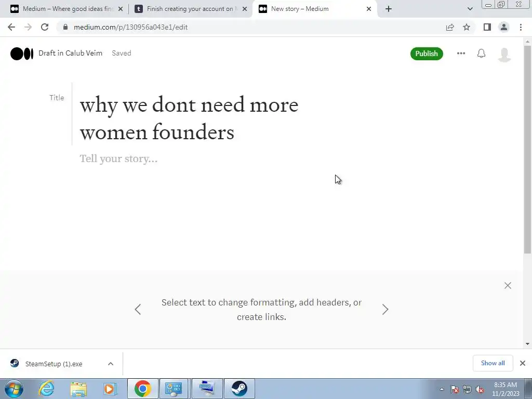This screenshot has width=532, height=399.
Task: Click the site lock icon in address bar
Action: pyautogui.click(x=65, y=27)
